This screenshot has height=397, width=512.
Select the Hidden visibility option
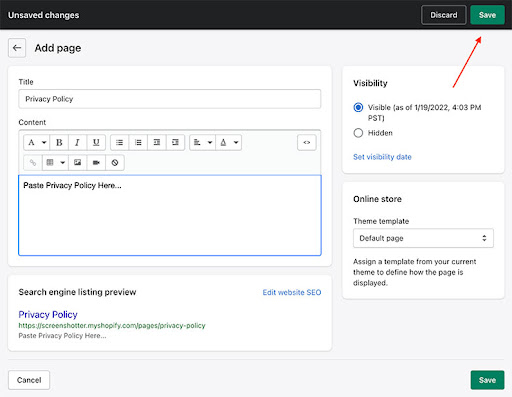(358, 133)
